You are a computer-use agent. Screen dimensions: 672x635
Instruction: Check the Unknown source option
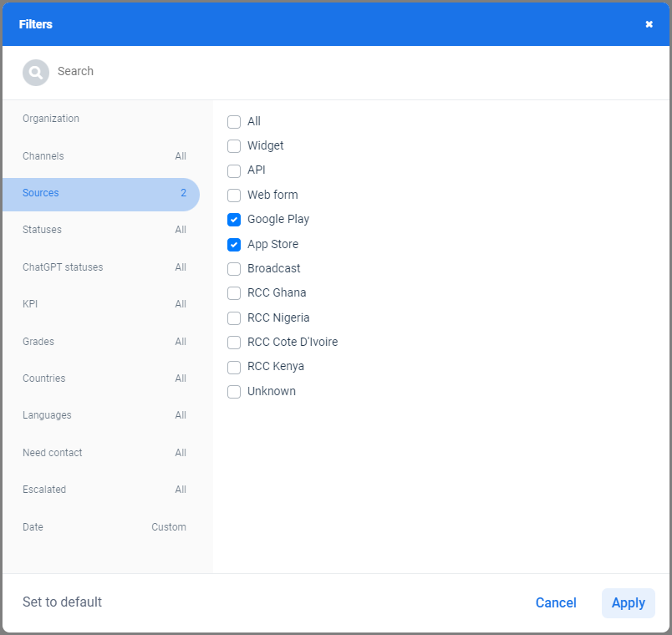[234, 392]
